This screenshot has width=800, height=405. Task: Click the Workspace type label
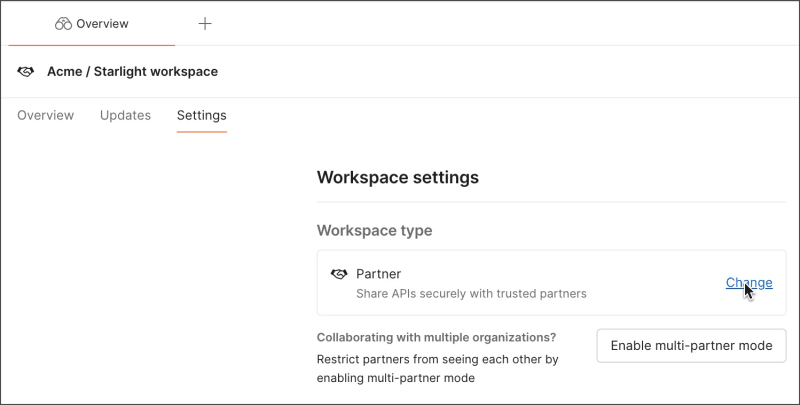[374, 230]
